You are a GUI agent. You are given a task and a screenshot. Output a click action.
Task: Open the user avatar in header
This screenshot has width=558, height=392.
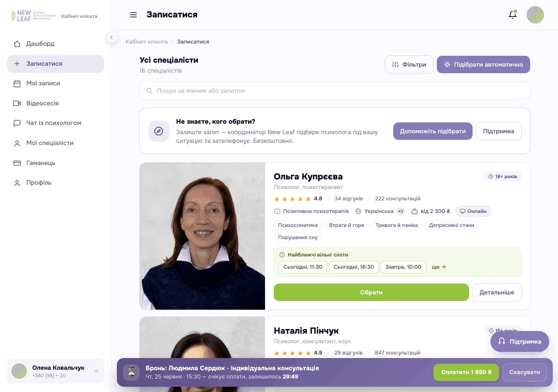point(535,15)
